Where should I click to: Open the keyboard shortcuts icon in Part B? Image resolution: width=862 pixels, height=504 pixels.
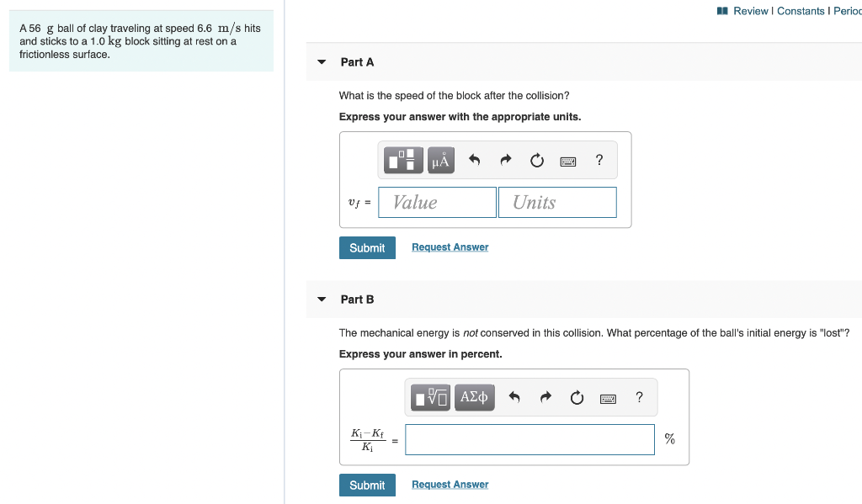coord(608,397)
